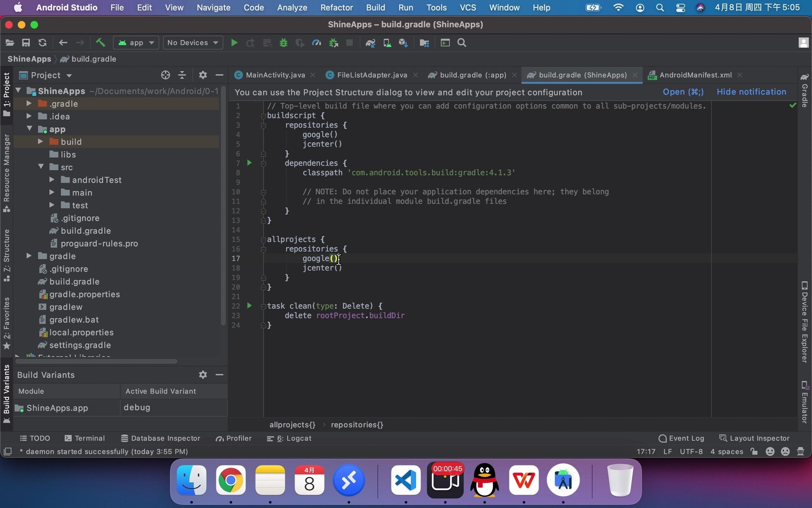Image resolution: width=812 pixels, height=508 pixels.
Task: Open Chrome from the Dock
Action: tap(231, 480)
